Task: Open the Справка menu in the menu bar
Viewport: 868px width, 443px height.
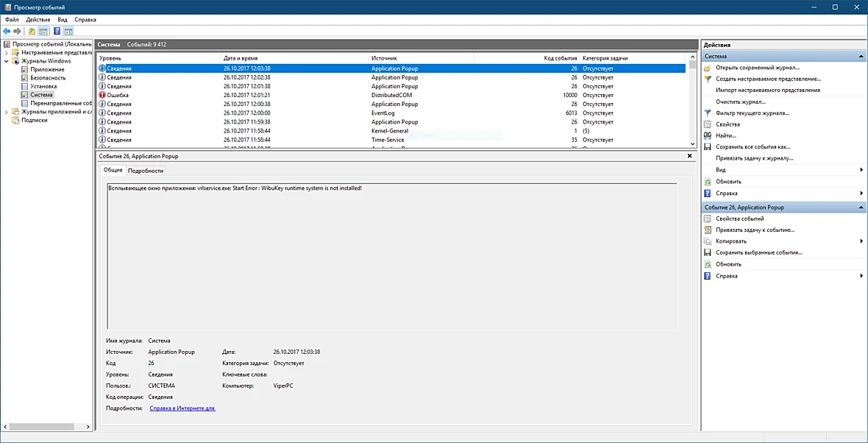Action: pos(85,19)
